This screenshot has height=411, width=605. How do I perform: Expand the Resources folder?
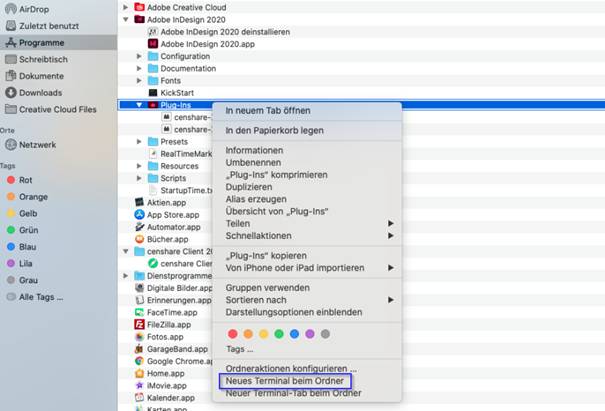(x=139, y=166)
